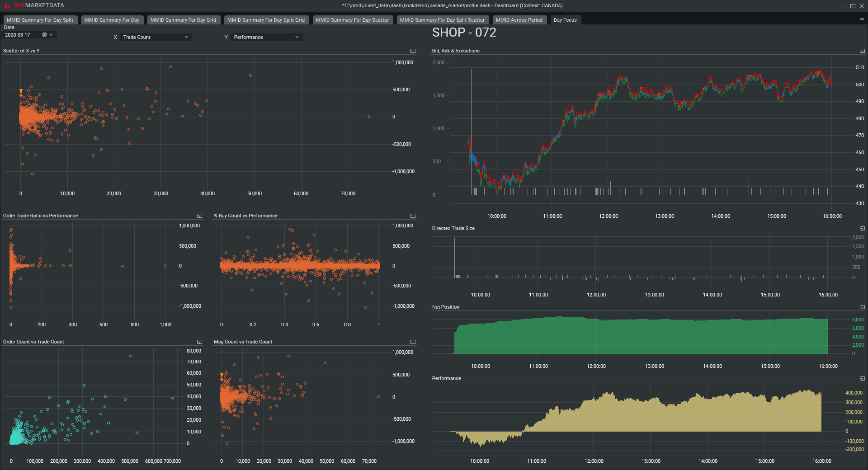Expand the Msg Count vs Trade Count panel

413,342
